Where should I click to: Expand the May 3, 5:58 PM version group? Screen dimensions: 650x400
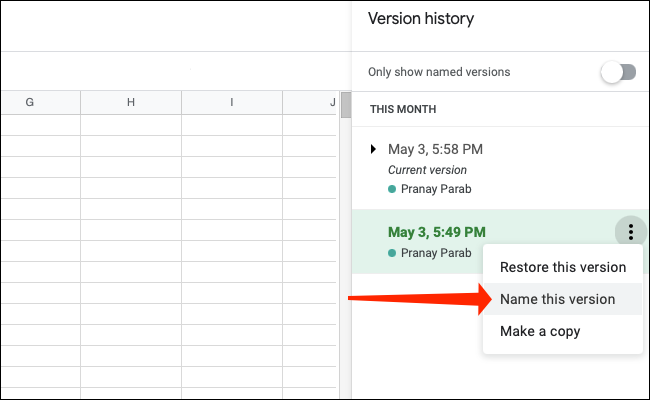[x=373, y=149]
